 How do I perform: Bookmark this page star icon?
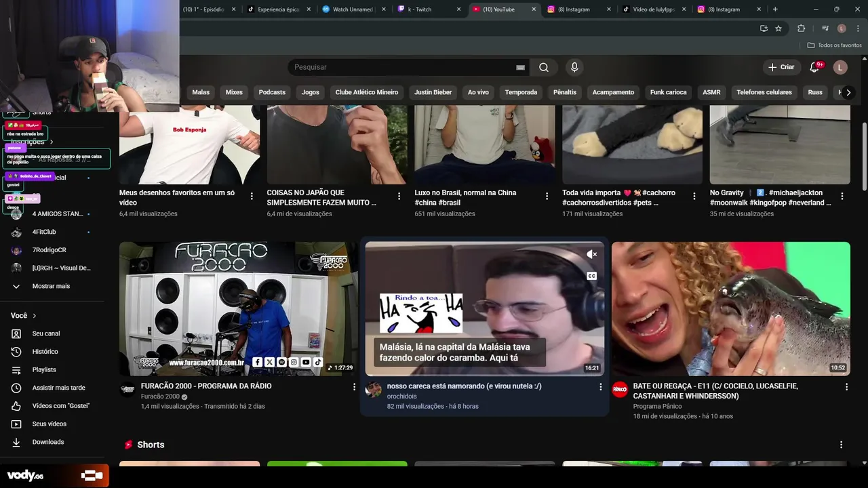click(778, 28)
